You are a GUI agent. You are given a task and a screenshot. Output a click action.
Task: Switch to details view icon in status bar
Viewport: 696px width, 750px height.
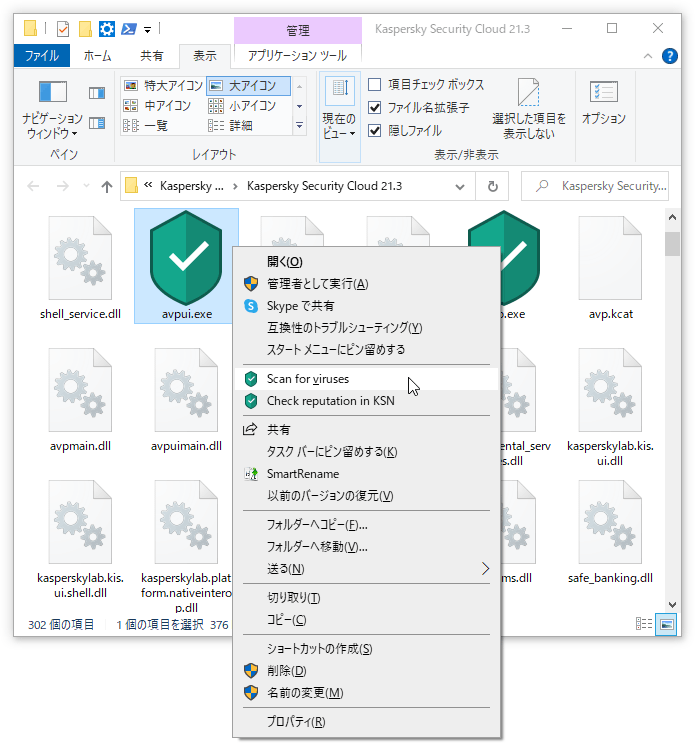pos(643,624)
